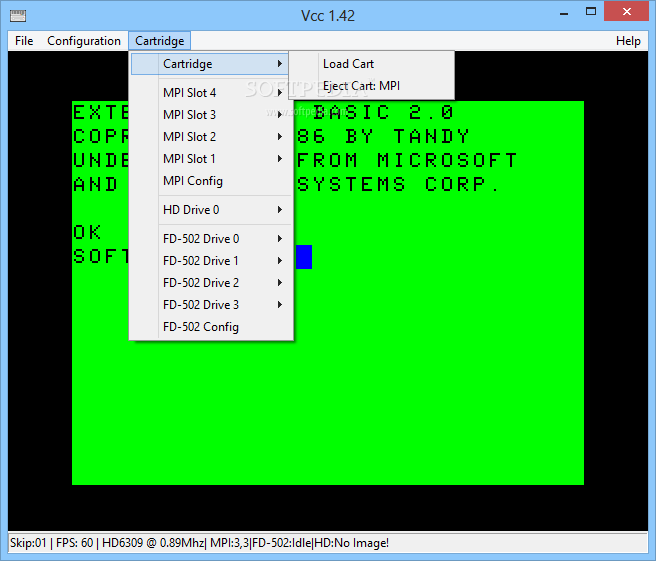Screen dimensions: 656x561
Task: Click 'HD6309 @ 0.89Mhz' status entry
Action: coord(153,543)
